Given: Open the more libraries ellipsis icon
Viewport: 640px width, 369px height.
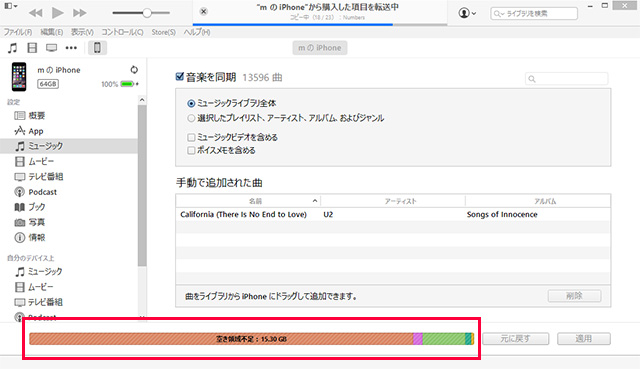Looking at the screenshot, I should (x=71, y=48).
